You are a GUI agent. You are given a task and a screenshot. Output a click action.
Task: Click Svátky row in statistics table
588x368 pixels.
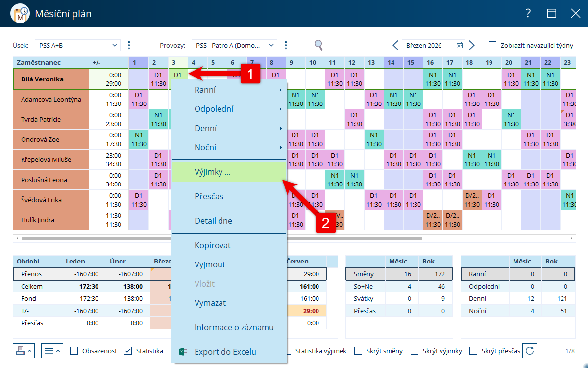pyautogui.click(x=399, y=298)
